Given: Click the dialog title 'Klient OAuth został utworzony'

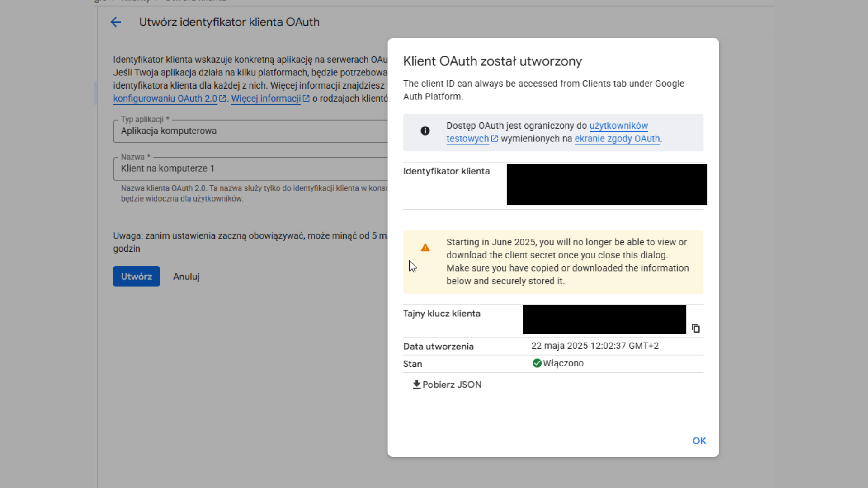Looking at the screenshot, I should point(492,61).
